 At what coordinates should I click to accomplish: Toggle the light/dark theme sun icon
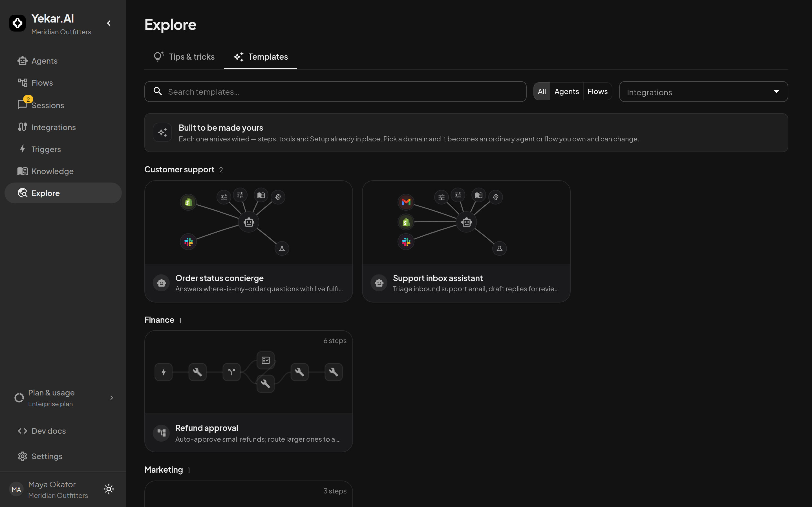(x=109, y=489)
